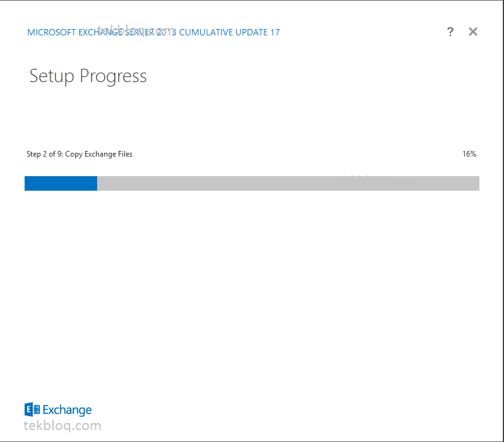
Task: Click the blue filled portion of progress bar
Action: click(61, 183)
